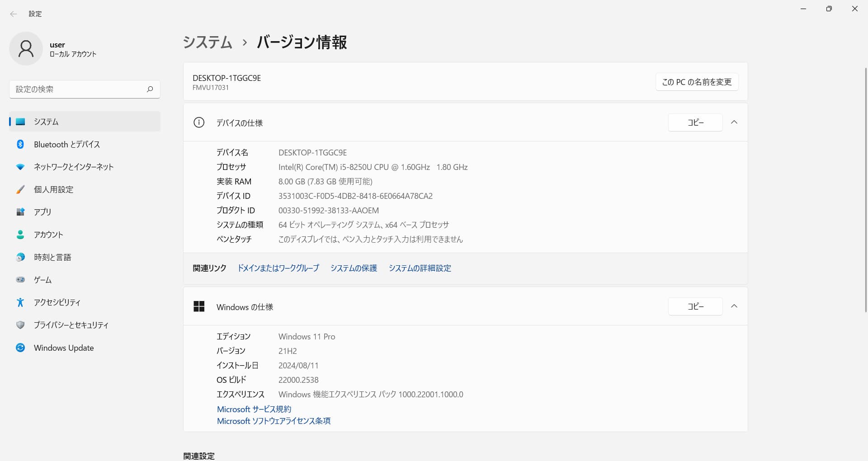Click the RAM value 8.00 GB

click(325, 181)
